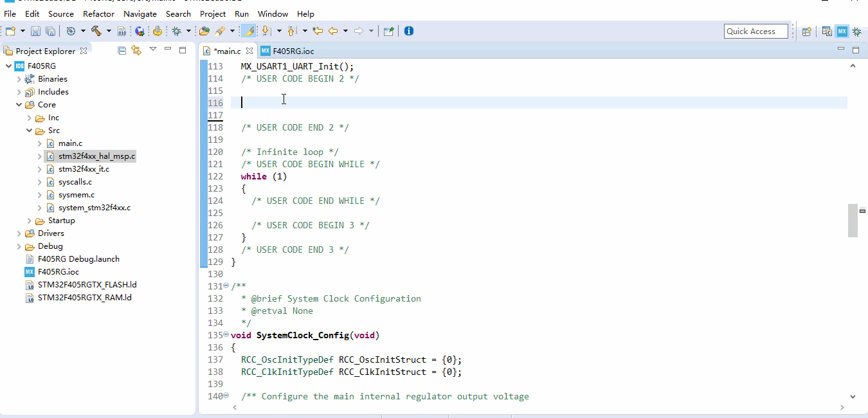Open the Run button dropdown arrow
The width and height of the screenshot is (868, 418).
point(188,30)
